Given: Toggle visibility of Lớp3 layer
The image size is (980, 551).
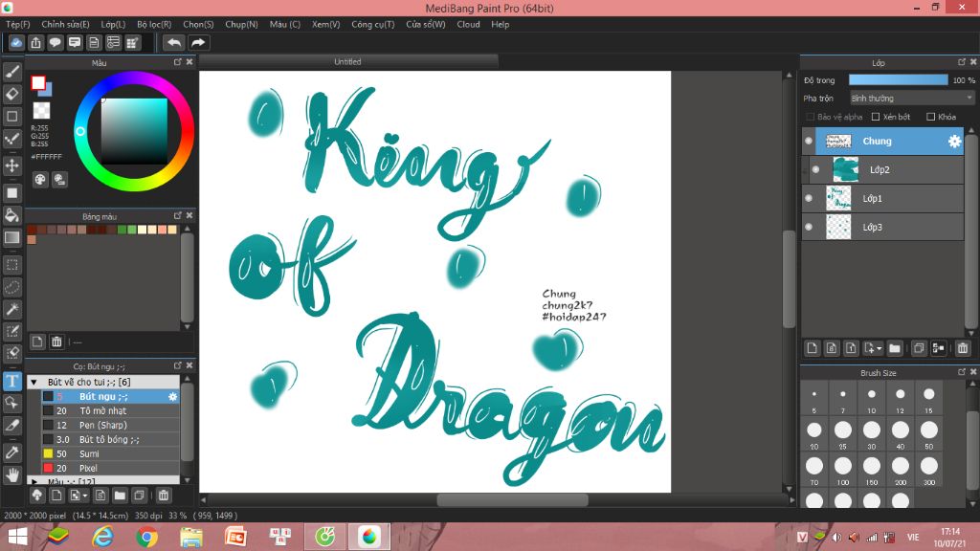Looking at the screenshot, I should pyautogui.click(x=809, y=228).
